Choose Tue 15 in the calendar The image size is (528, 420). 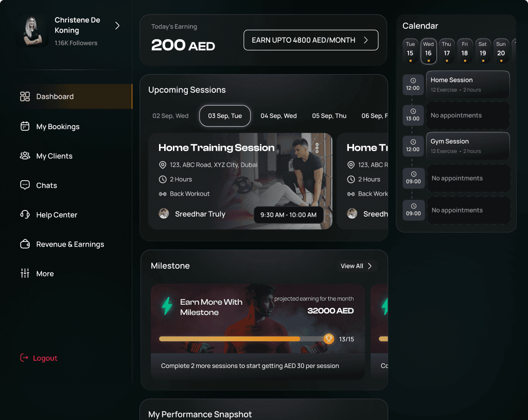click(410, 51)
